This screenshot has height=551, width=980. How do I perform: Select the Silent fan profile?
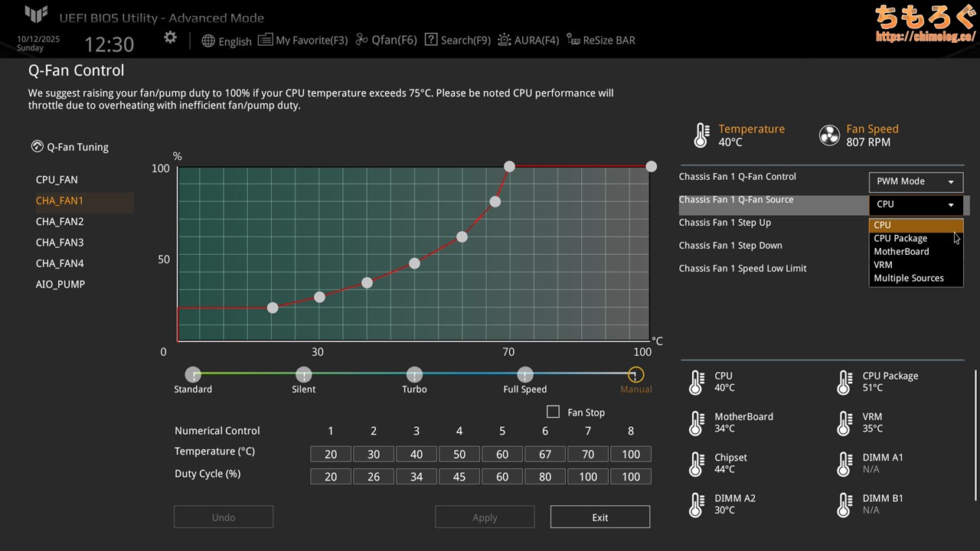(304, 375)
